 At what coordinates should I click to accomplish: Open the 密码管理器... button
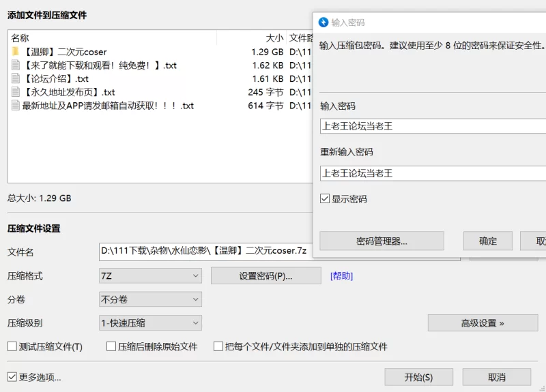tap(382, 241)
